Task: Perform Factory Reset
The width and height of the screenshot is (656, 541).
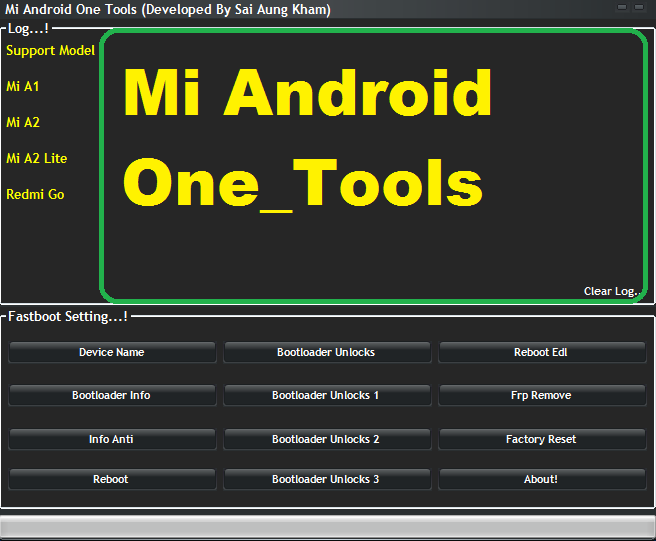Action: click(x=542, y=439)
